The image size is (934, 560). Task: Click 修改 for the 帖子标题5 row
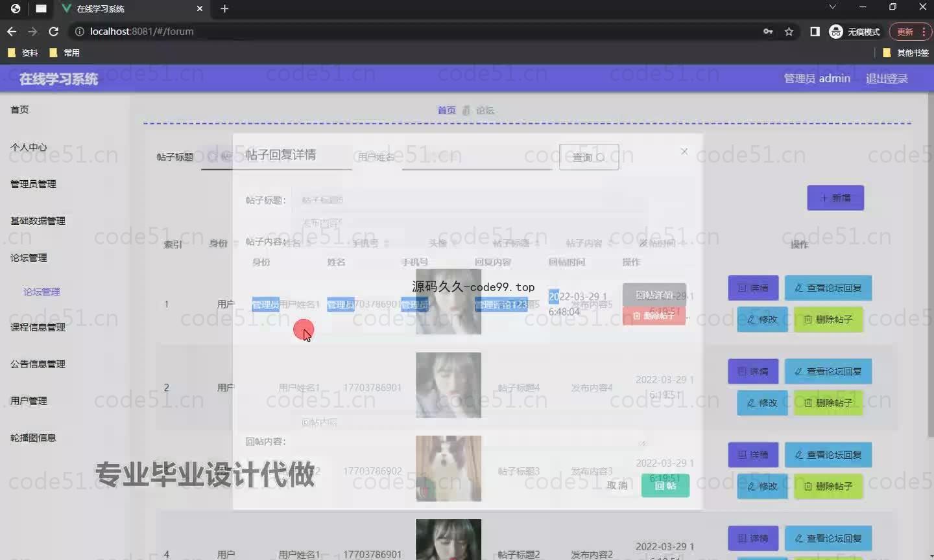(762, 320)
